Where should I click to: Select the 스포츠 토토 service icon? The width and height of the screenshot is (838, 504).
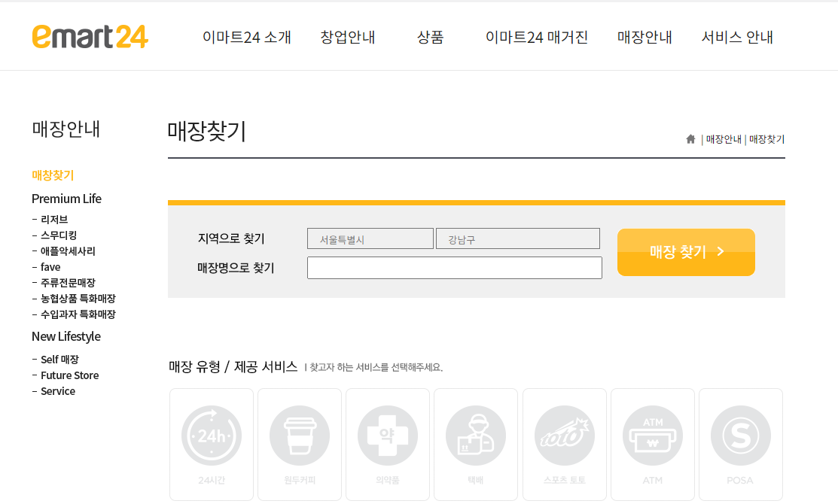tap(565, 445)
